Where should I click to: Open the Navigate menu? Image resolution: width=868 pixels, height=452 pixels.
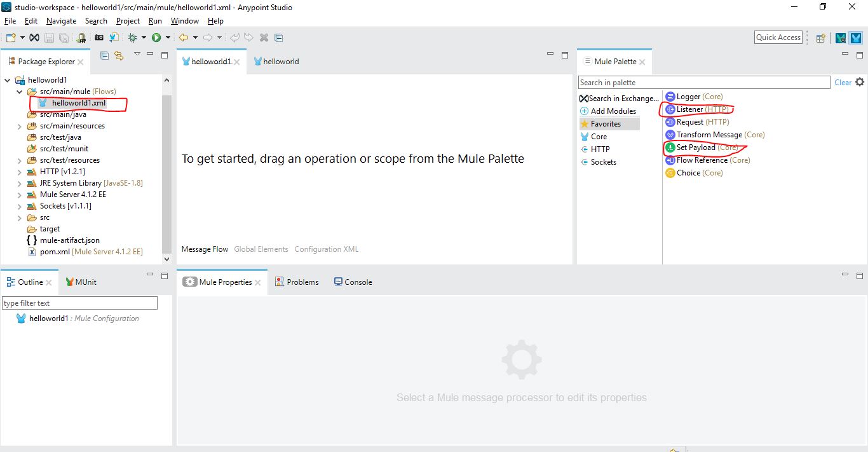click(x=61, y=21)
